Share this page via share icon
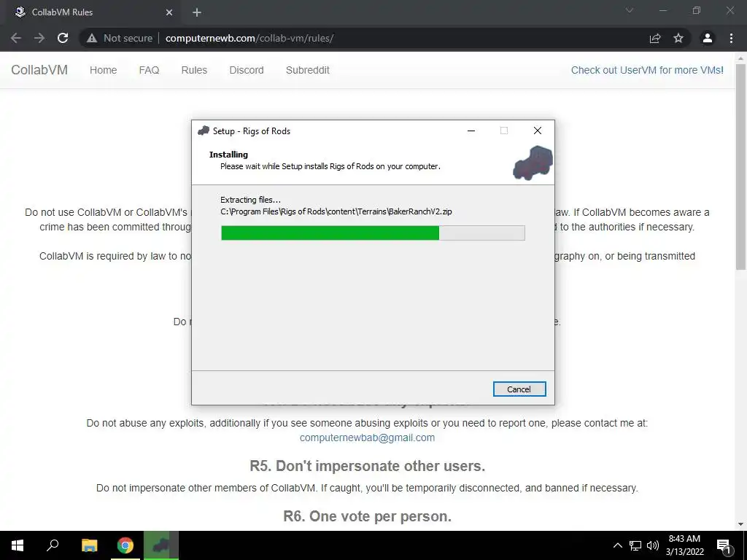This screenshot has height=560, width=747. pos(655,38)
